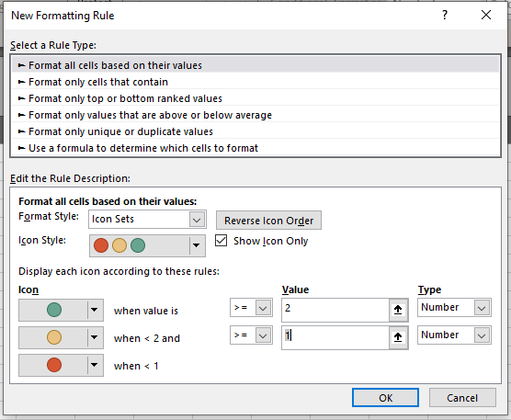Click the Reverse Icon Order button
Screen dimensions: 511x420
tap(268, 221)
